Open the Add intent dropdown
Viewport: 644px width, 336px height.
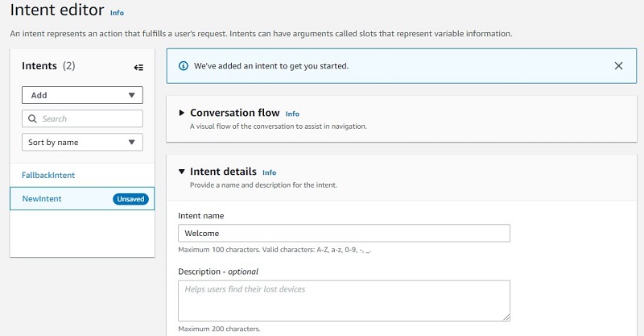(x=82, y=95)
